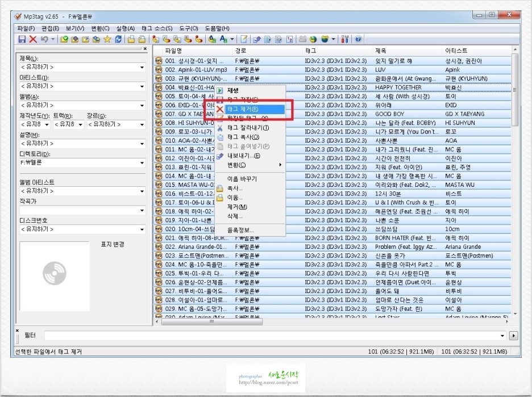Select the title cell HAPPY TOGETHER

tap(398, 87)
